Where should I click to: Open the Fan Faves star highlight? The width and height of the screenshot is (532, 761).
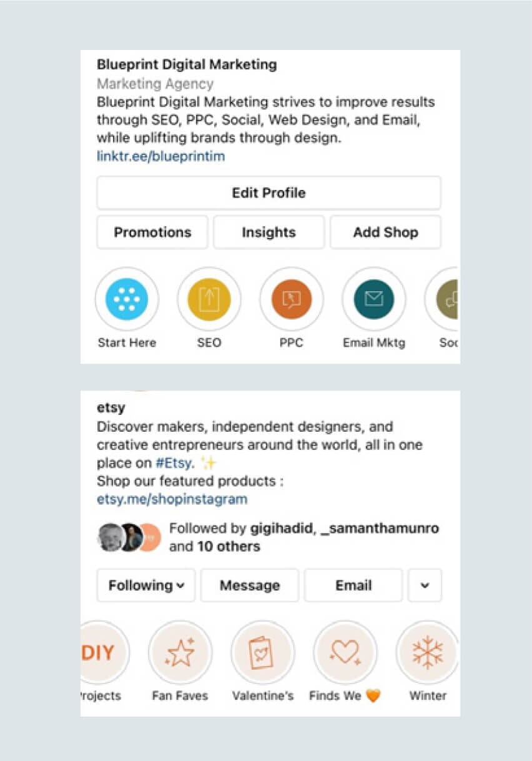180,653
